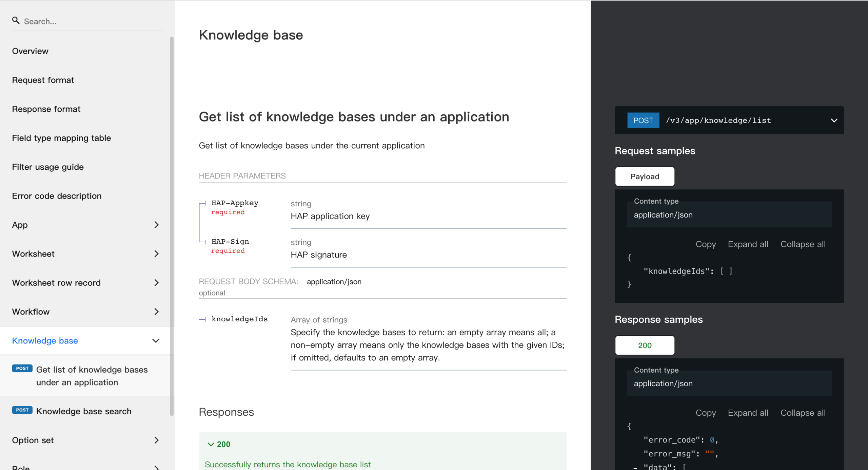This screenshot has width=868, height=470.
Task: Expand the Worksheet section chevron
Action: click(156, 253)
